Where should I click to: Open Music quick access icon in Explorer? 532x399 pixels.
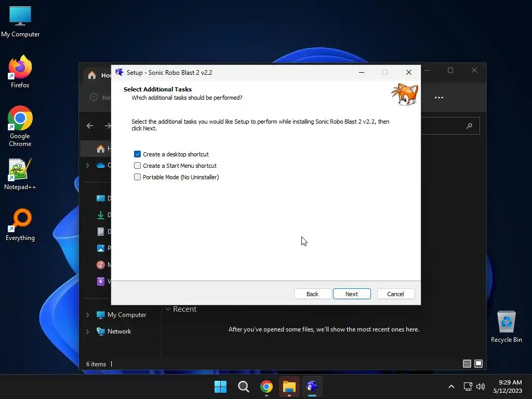pos(100,264)
